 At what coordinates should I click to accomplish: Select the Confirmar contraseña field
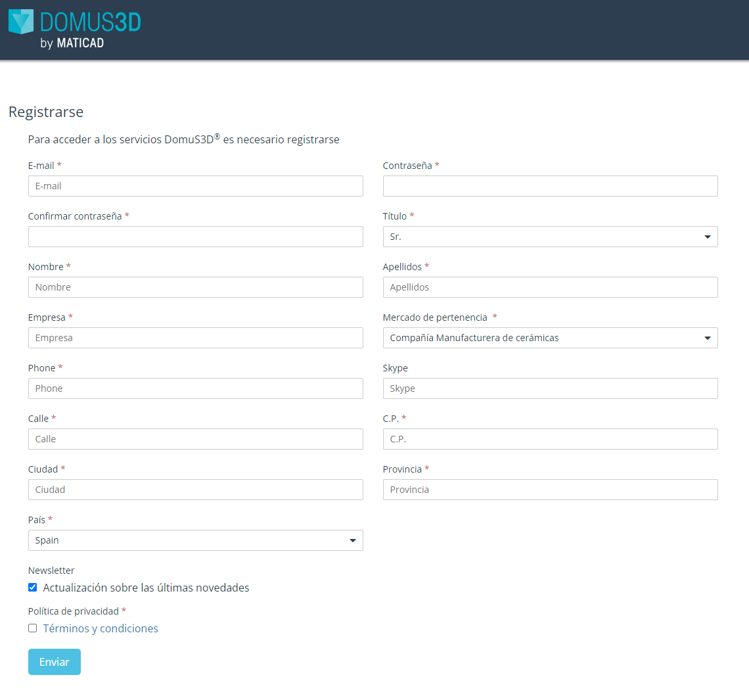(195, 237)
